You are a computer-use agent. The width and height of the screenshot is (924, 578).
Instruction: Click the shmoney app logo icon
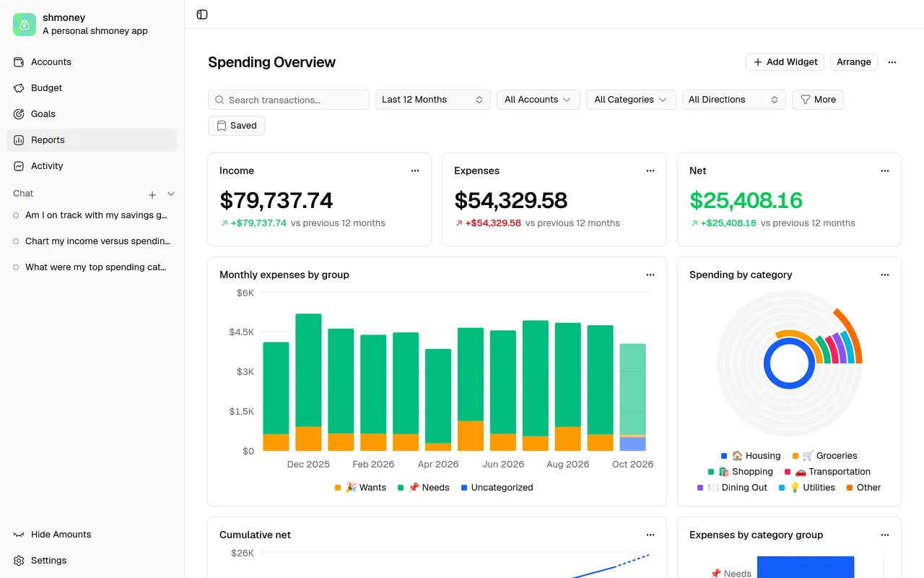(25, 25)
